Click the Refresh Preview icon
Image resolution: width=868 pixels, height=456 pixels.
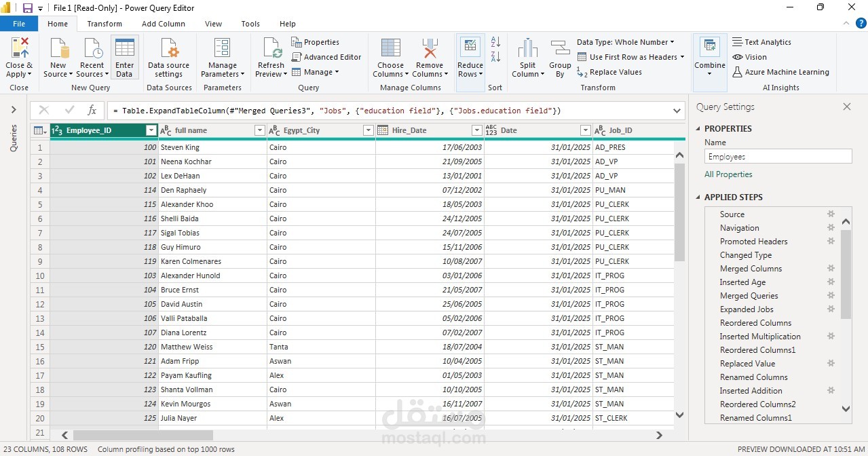[x=271, y=49]
